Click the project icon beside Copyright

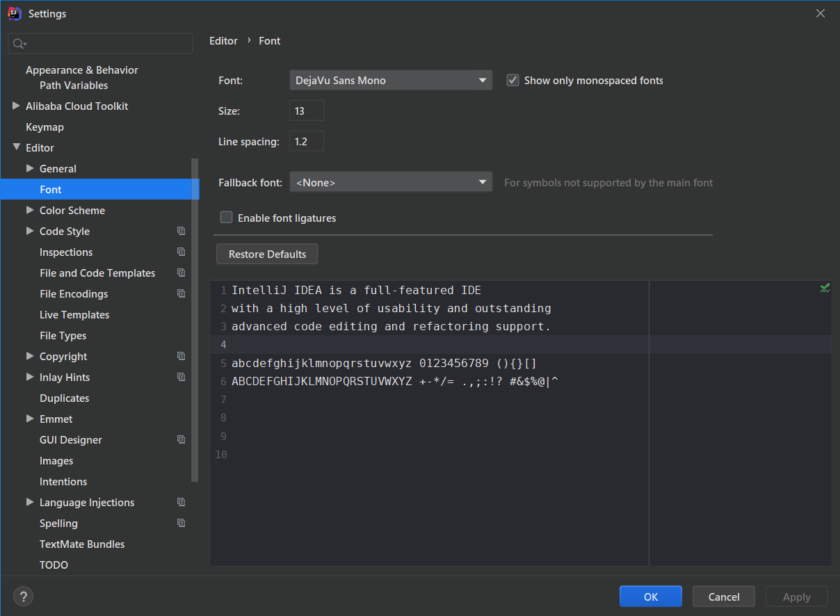[181, 356]
